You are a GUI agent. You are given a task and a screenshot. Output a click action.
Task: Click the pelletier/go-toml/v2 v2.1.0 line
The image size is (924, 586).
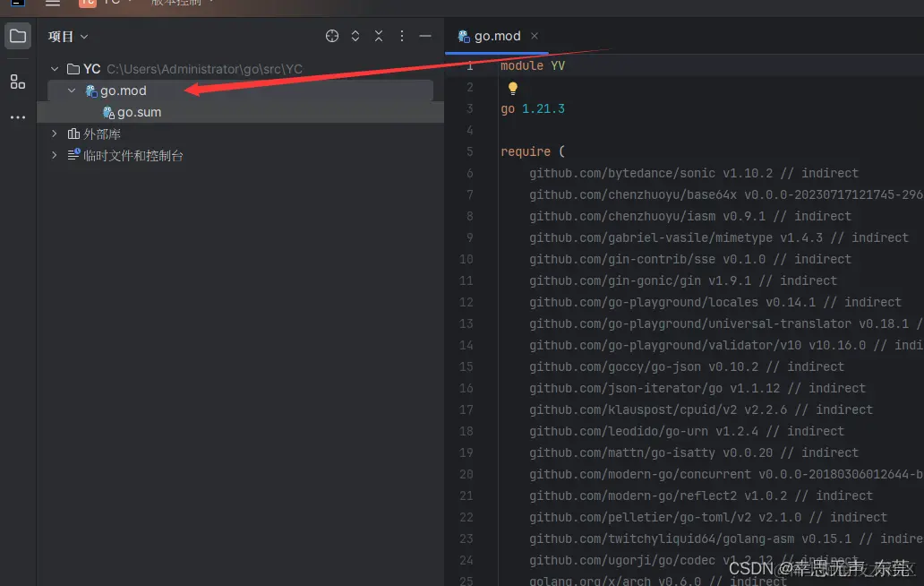click(707, 518)
